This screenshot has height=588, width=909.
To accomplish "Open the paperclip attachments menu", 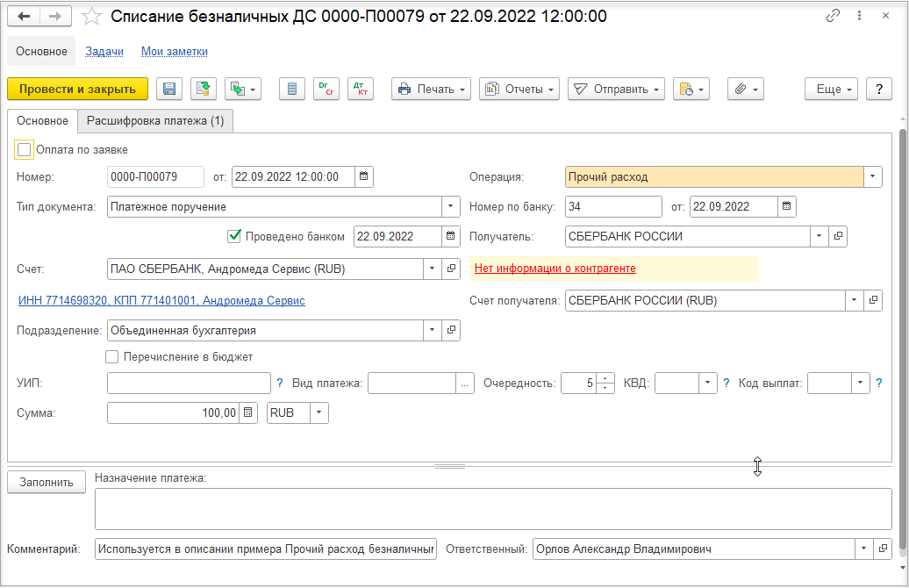I will pos(746,89).
